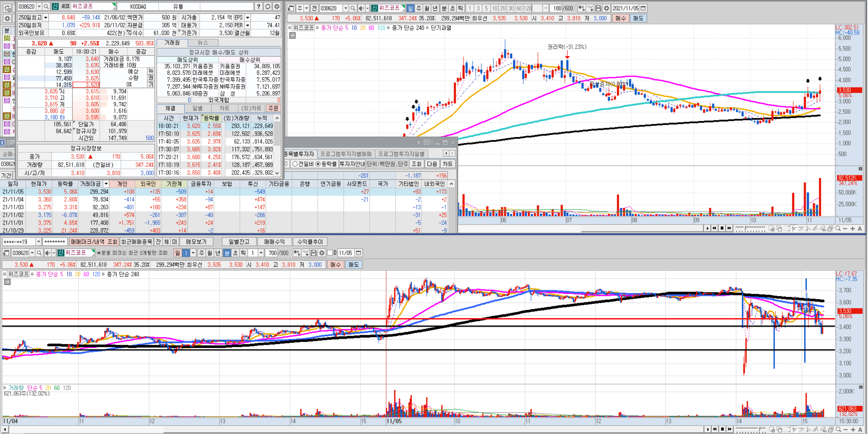
Task: Toggle speaker icon in minute chart toolbar
Action: point(48,253)
